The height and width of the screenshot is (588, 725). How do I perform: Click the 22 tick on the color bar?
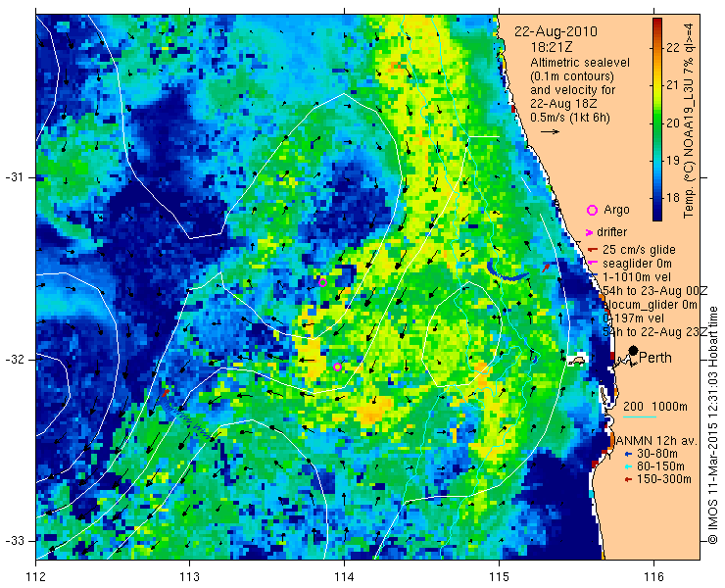tap(673, 48)
